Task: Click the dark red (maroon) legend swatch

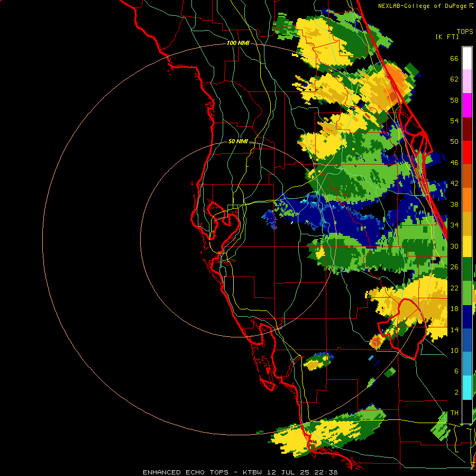Action: (467, 129)
